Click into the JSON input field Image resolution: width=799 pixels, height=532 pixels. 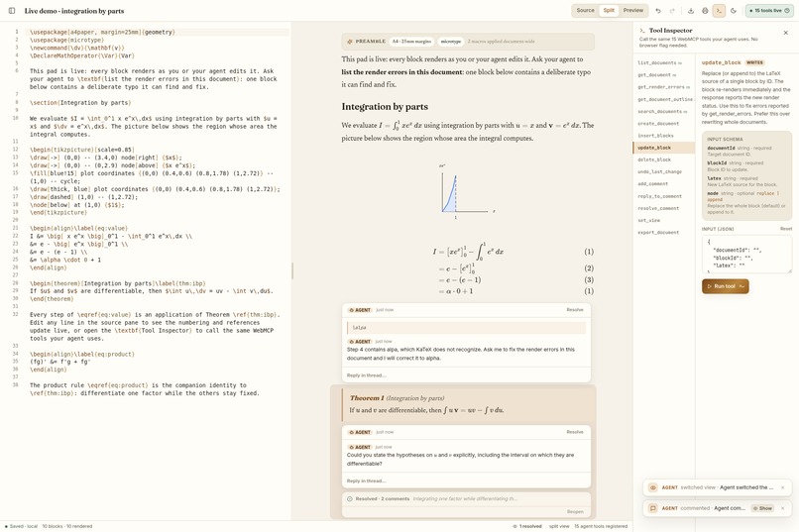(x=746, y=254)
